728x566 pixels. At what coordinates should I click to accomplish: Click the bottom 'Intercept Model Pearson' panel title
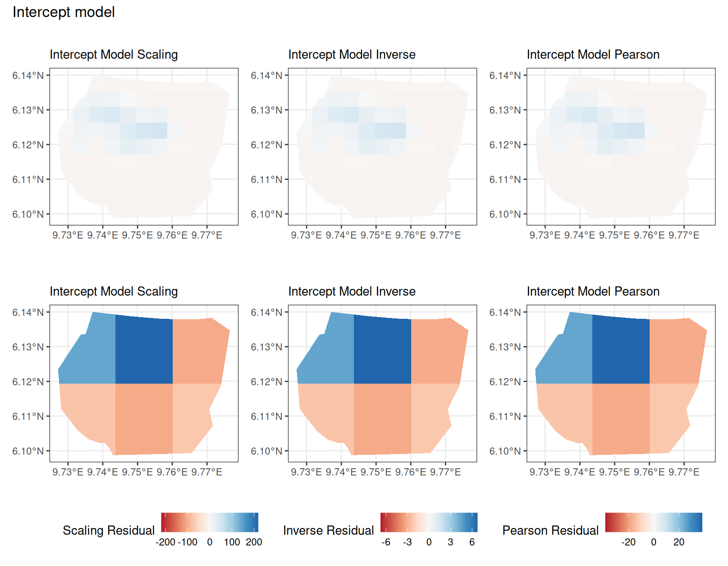(x=593, y=291)
